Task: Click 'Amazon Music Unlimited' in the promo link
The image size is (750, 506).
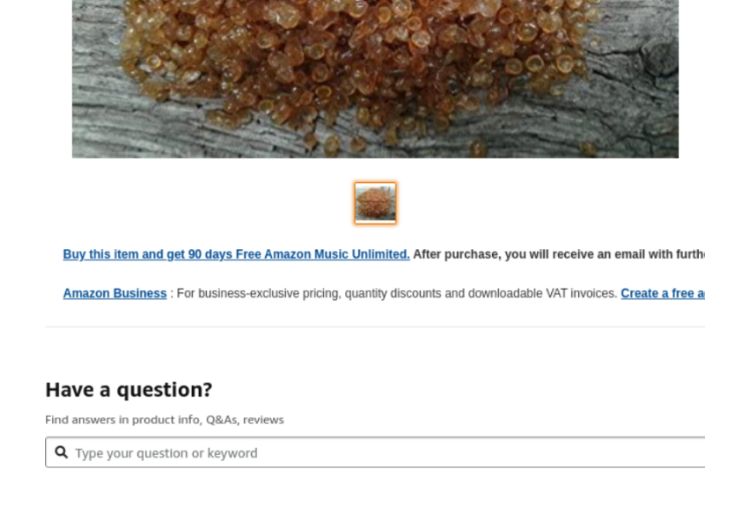Action: (336, 254)
